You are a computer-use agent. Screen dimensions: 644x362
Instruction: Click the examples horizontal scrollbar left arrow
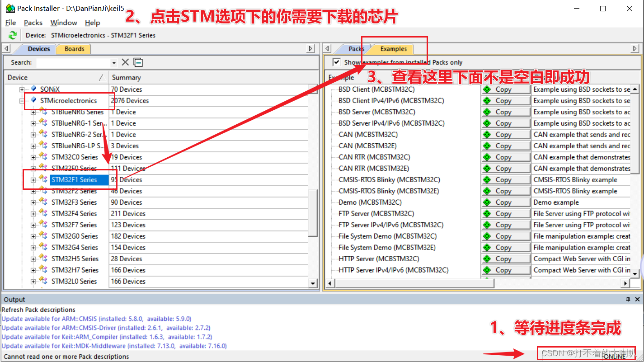click(330, 283)
